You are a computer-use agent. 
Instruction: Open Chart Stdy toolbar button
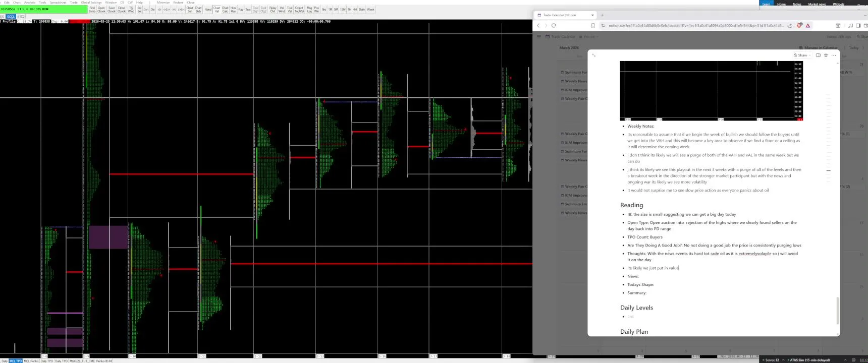tap(198, 10)
